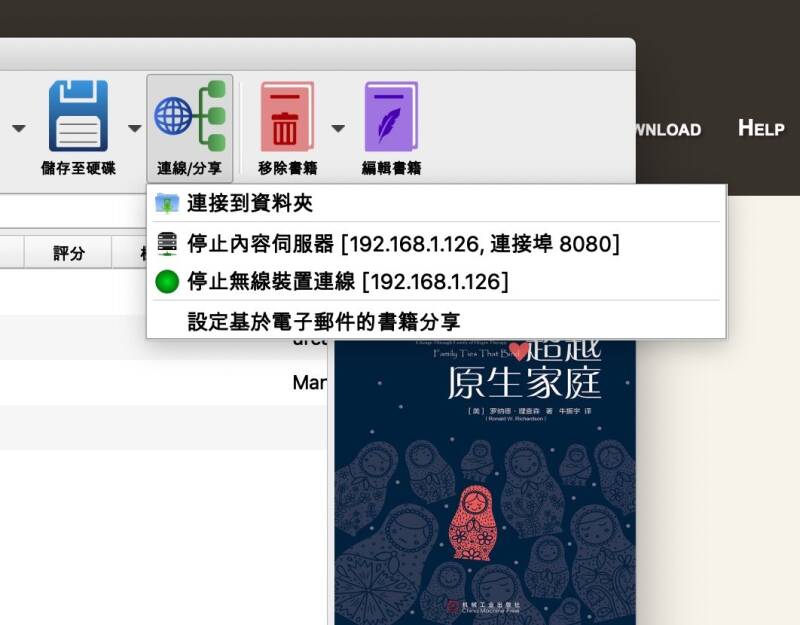This screenshot has width=800, height=625.
Task: Open the Download link on the website
Action: click(x=669, y=130)
